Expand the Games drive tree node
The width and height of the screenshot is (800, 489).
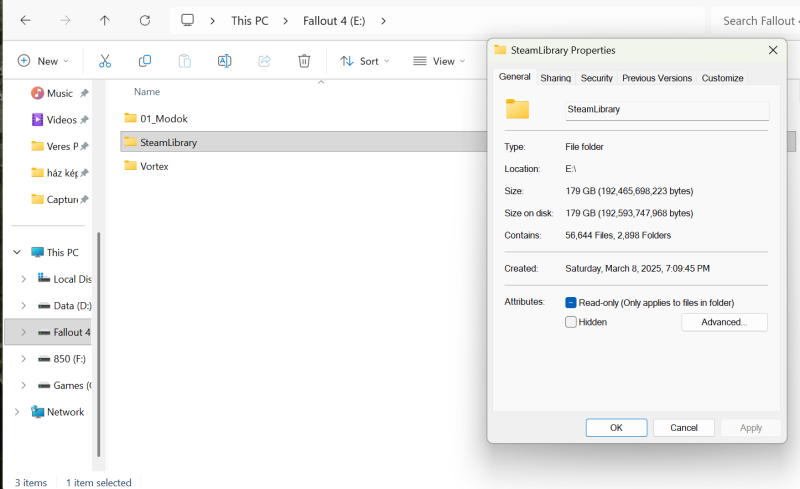23,385
